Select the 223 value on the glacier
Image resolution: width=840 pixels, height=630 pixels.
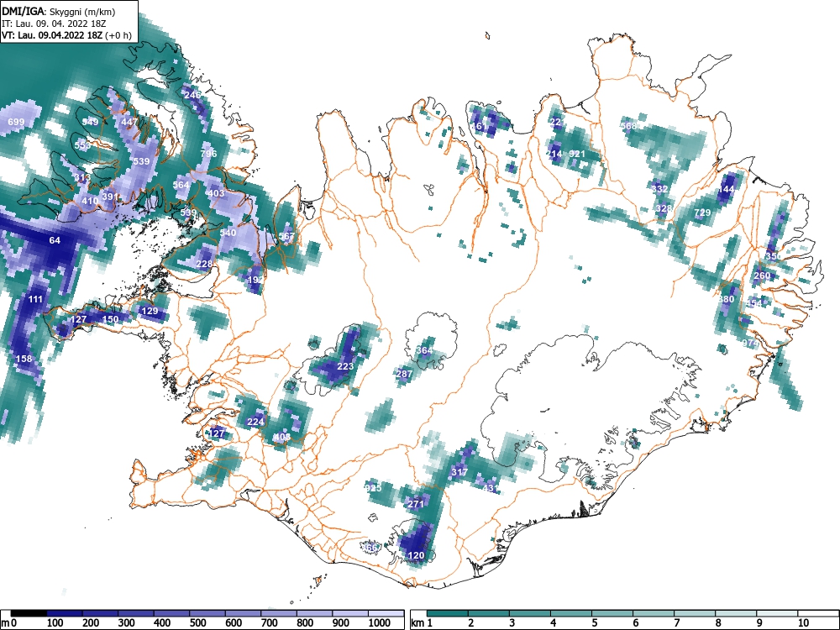(345, 366)
